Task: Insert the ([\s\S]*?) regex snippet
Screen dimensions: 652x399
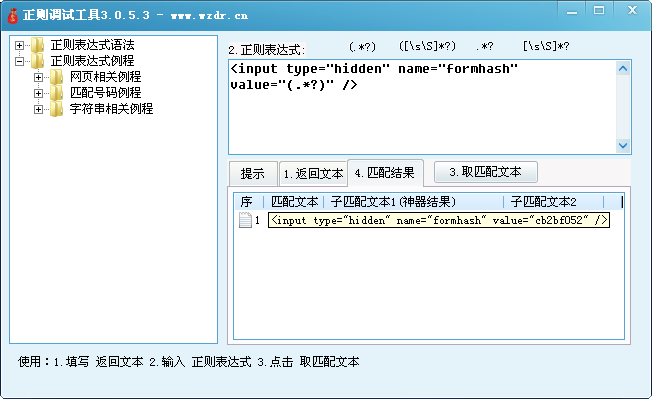Action: [427, 46]
